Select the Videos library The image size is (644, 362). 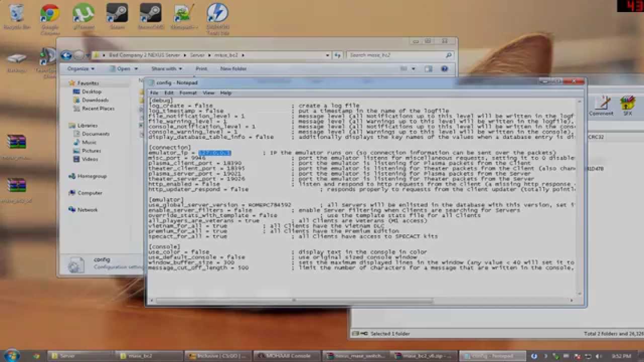[90, 159]
